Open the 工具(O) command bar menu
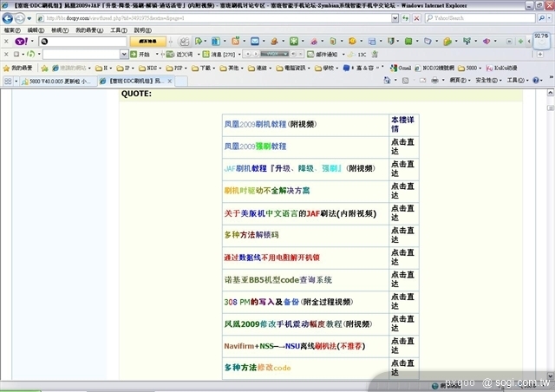 pyautogui.click(x=517, y=81)
